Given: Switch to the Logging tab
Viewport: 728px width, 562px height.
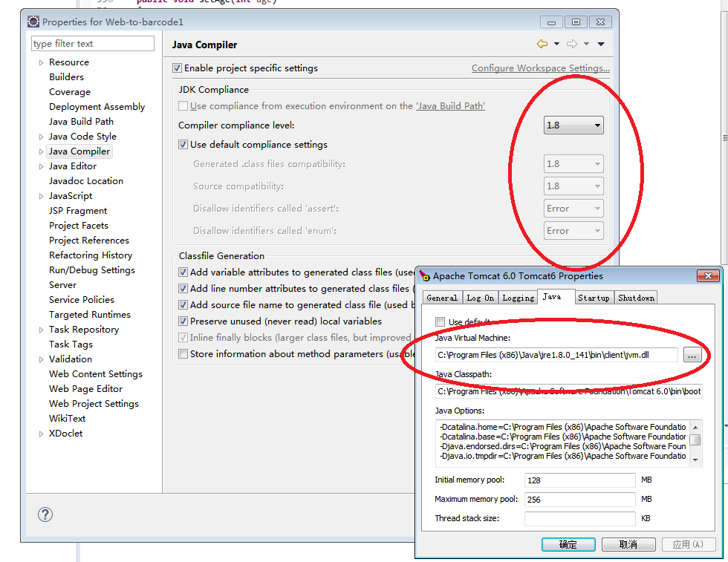Looking at the screenshot, I should tap(519, 298).
